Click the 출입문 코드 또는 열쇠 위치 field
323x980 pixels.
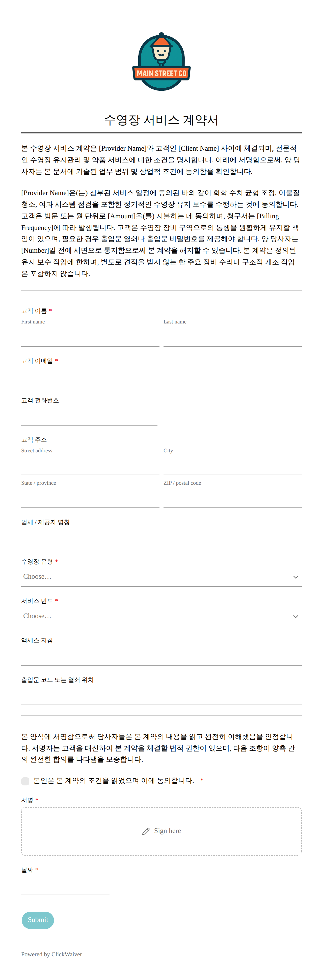161,696
